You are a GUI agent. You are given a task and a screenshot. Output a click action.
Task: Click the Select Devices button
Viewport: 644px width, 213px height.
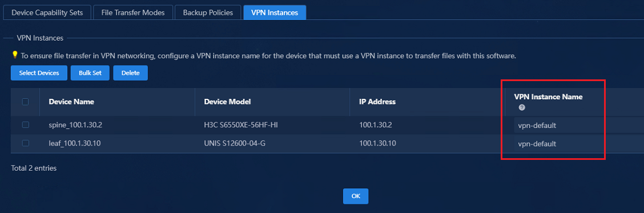tap(39, 73)
